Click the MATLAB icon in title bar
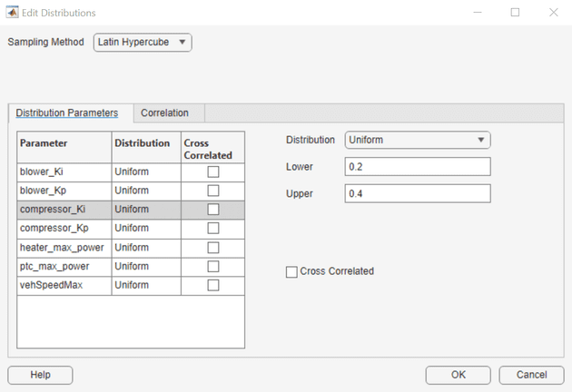This screenshot has height=392, width=572. coord(12,13)
